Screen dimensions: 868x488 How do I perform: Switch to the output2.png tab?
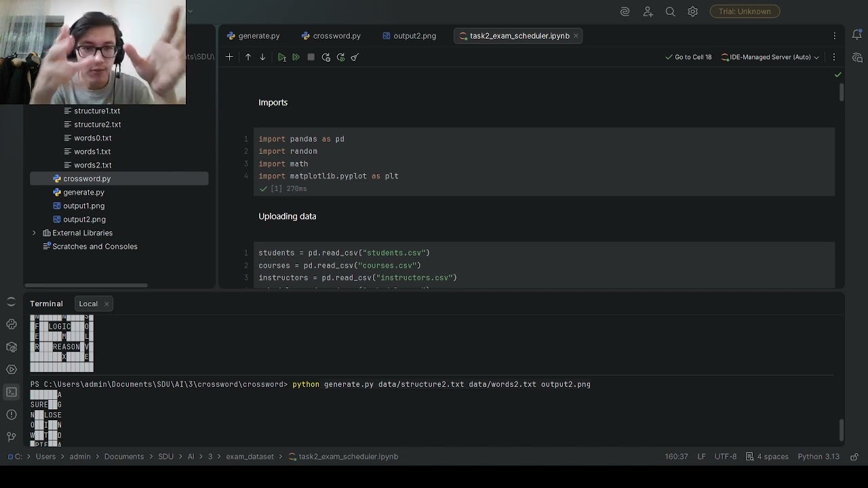[x=409, y=36]
